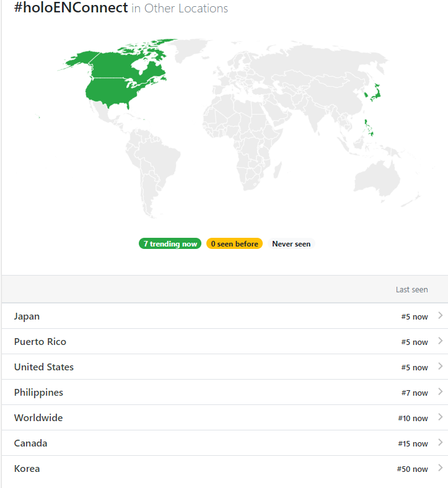Toggle the 'Never seen' legend badge
This screenshot has height=488, width=448.
point(291,244)
